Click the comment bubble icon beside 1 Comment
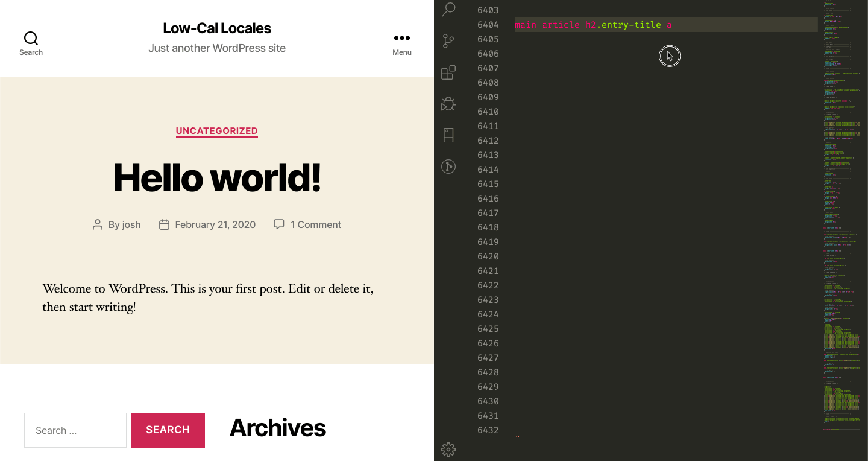The height and width of the screenshot is (461, 868). point(279,224)
